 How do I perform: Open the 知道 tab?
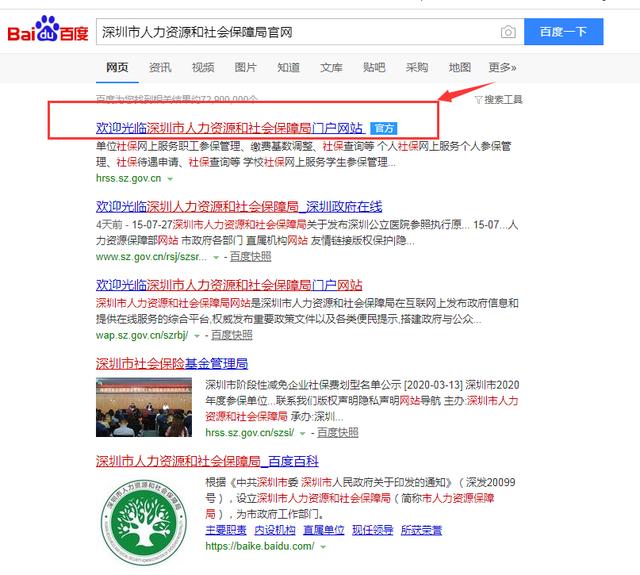[x=289, y=67]
